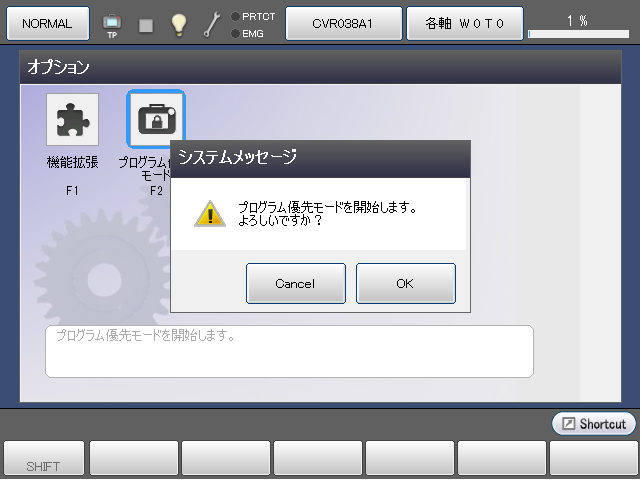The height and width of the screenshot is (480, 642).
Task: Click the PRTCT indicator light
Action: (235, 16)
